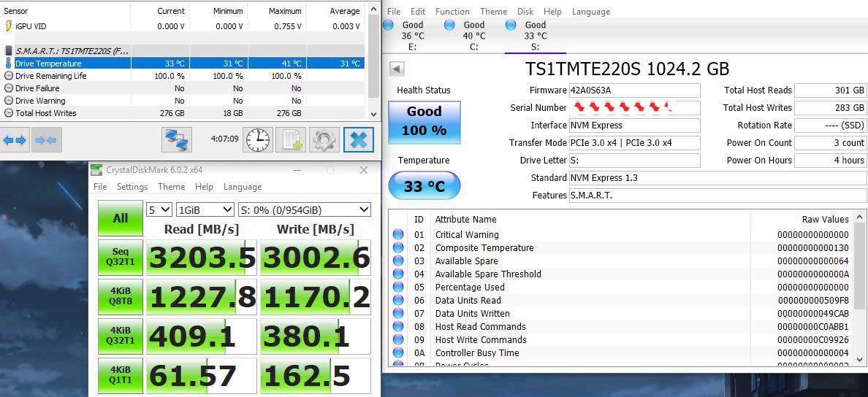The image size is (868, 397).
Task: Click Controller Busy Time blue status orb
Action: point(398,352)
